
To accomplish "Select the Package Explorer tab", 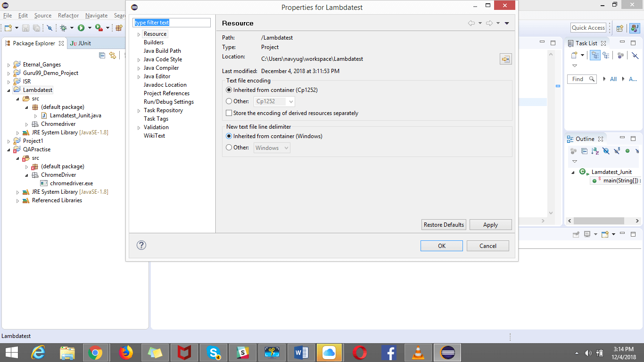I will 34,43.
